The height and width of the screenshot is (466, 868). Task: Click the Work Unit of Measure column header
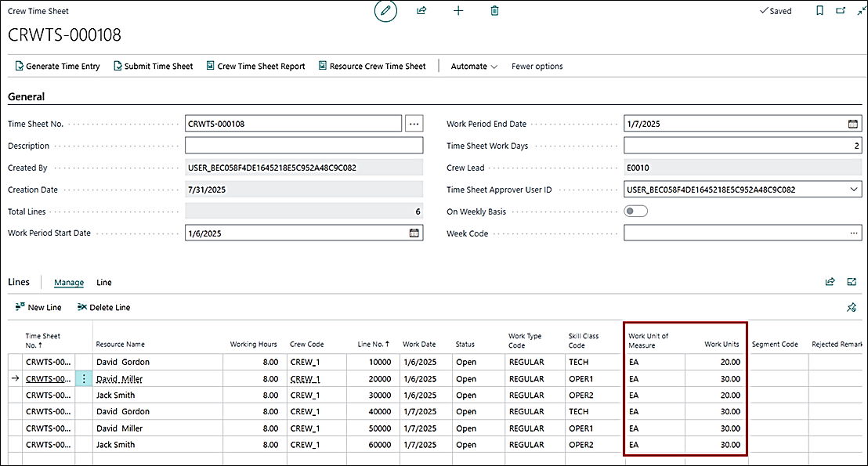648,341
